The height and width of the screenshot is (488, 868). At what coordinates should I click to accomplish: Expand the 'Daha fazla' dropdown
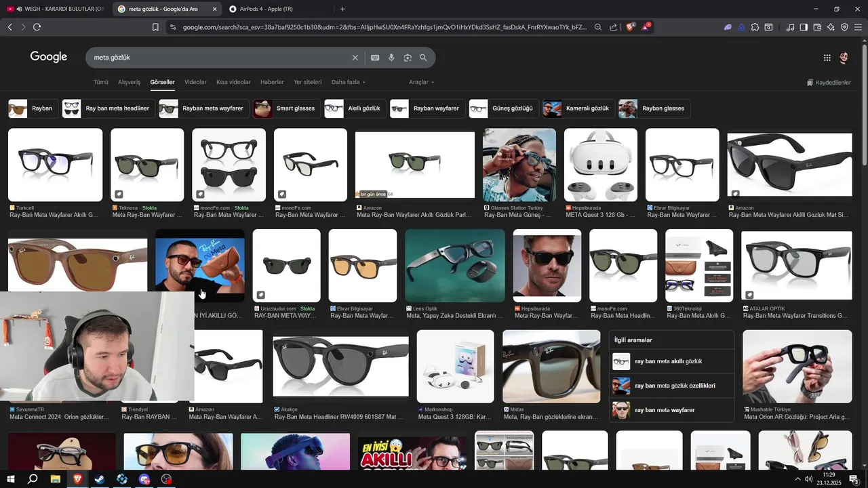[349, 82]
